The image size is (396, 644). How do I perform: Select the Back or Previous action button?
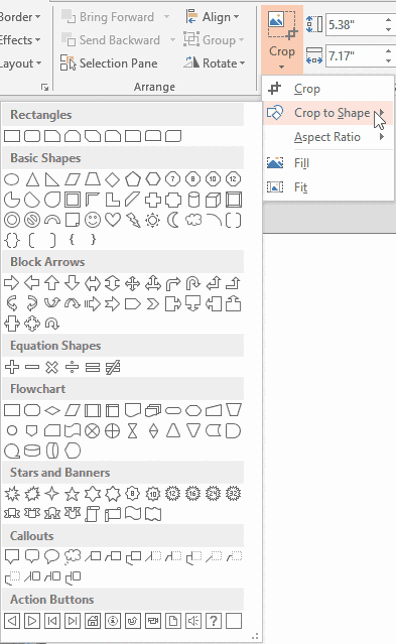tap(12, 621)
